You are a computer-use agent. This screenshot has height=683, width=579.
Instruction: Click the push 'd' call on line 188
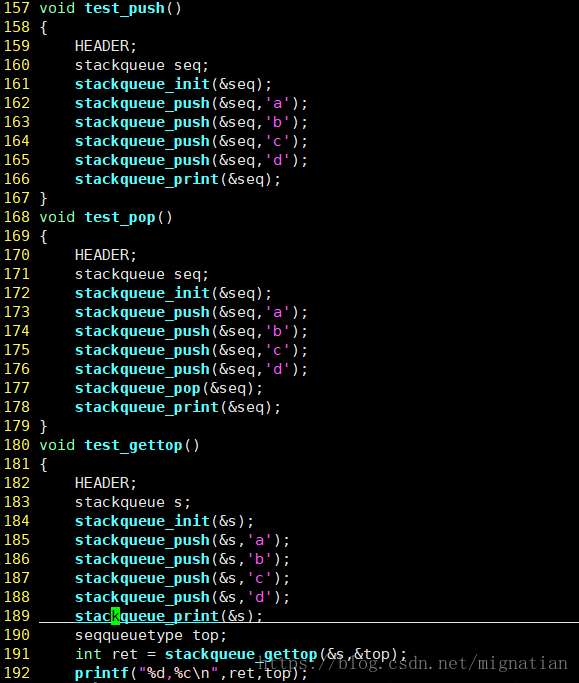[182, 598]
